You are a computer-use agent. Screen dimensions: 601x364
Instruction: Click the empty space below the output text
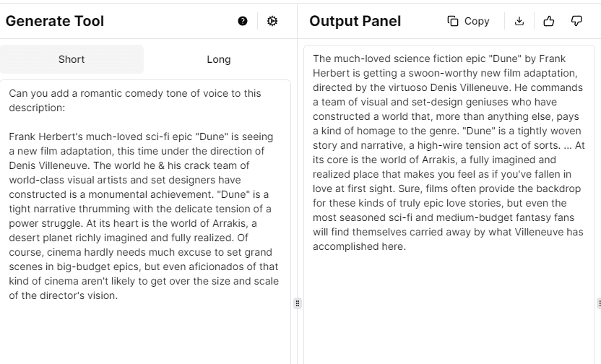click(448, 311)
